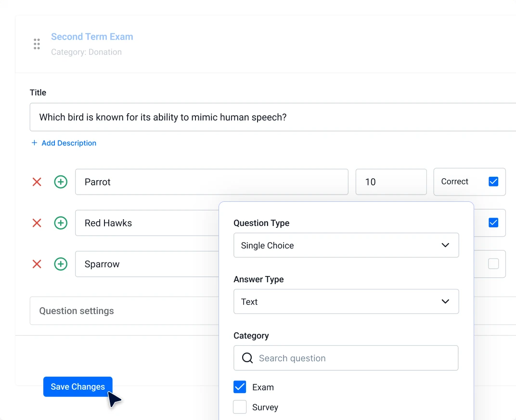Open the Question Type dropdown
The width and height of the screenshot is (516, 420).
[x=346, y=245]
